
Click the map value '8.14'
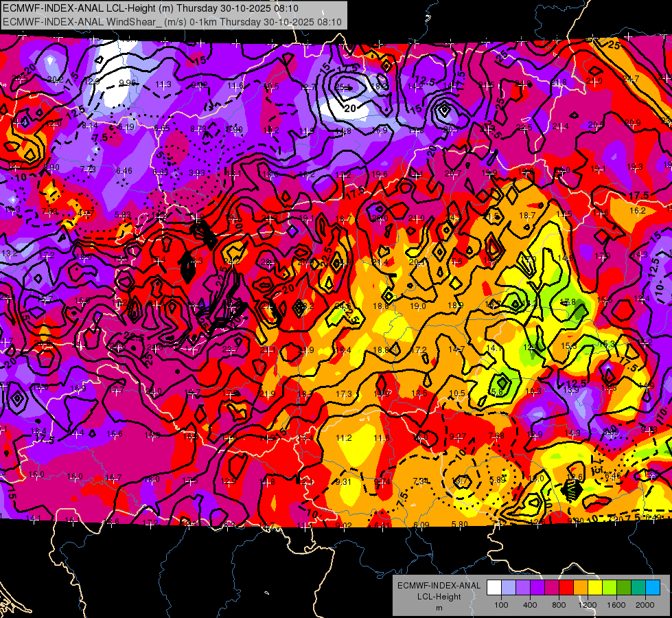(89, 125)
